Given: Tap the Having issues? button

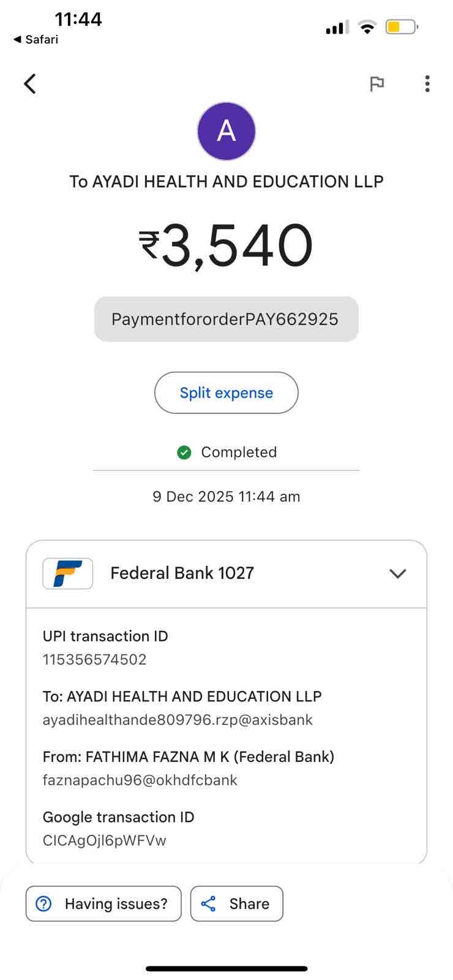Looking at the screenshot, I should [x=103, y=903].
